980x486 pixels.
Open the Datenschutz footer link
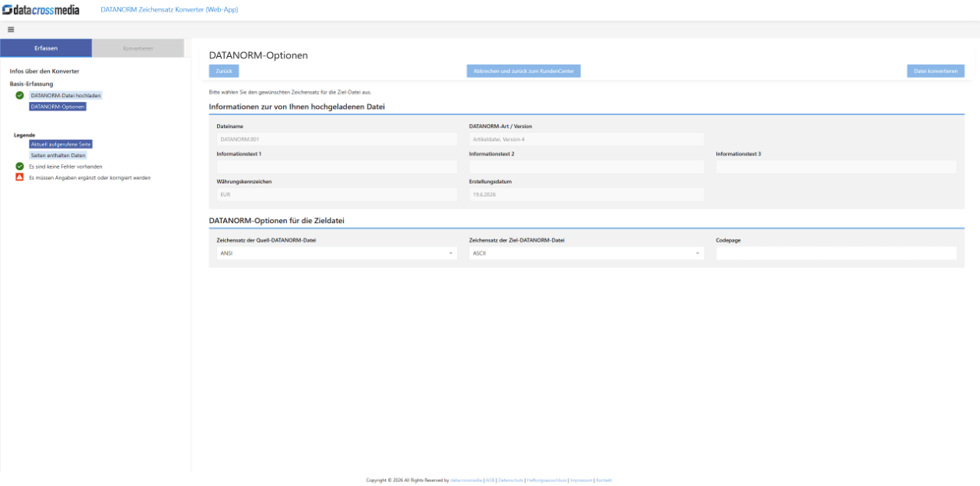point(510,480)
